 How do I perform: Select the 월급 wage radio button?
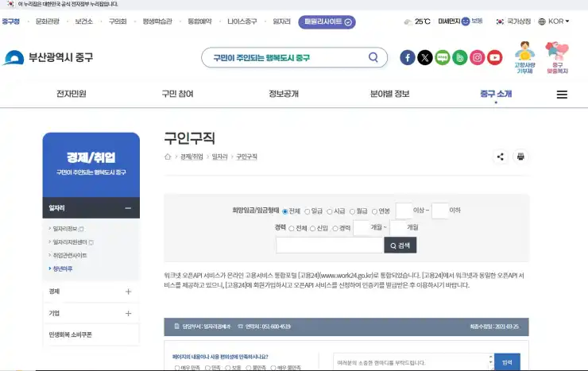352,212
